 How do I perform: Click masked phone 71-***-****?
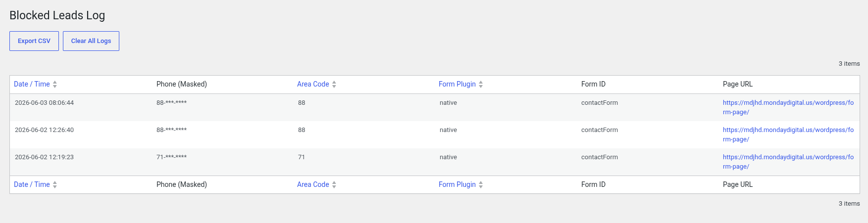171,157
